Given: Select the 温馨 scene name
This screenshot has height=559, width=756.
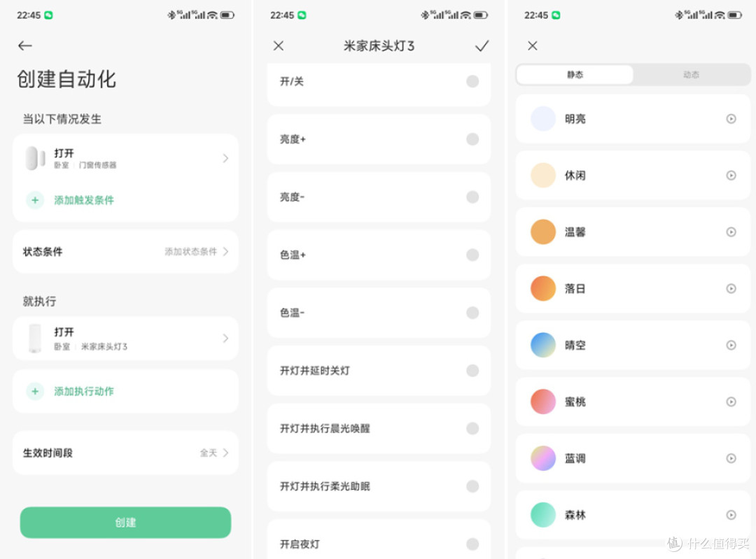Looking at the screenshot, I should coord(575,232).
